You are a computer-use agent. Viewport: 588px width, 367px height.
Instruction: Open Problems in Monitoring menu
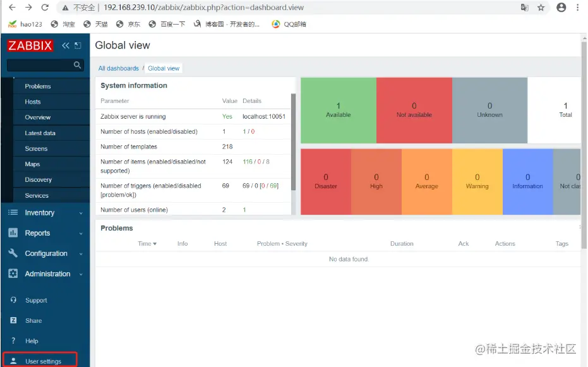point(38,86)
